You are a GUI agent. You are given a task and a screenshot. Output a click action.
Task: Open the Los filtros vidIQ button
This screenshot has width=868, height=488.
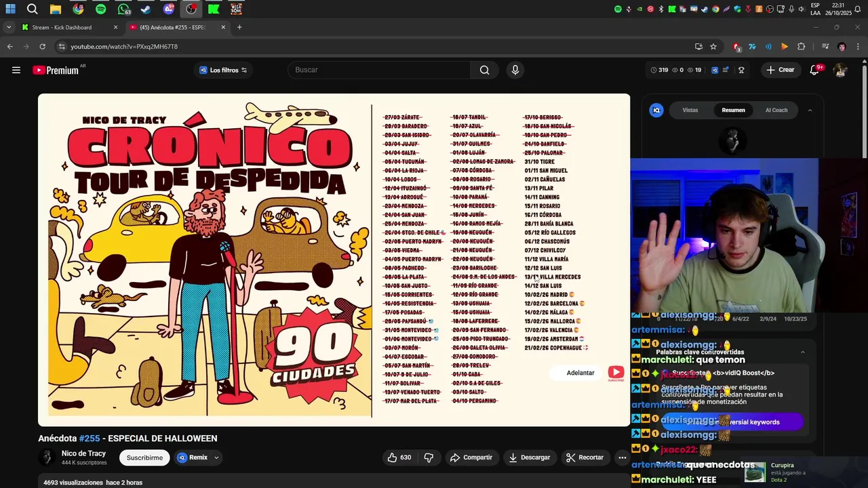pyautogui.click(x=223, y=70)
